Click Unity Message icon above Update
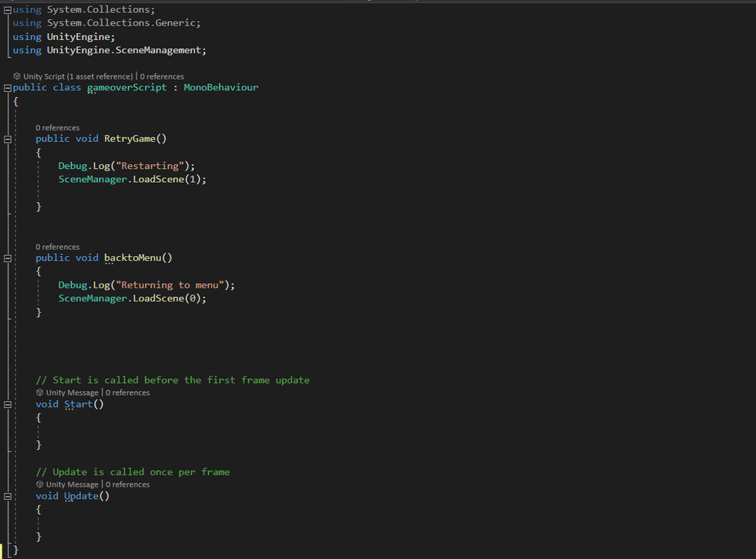This screenshot has width=756, height=559. coord(39,484)
